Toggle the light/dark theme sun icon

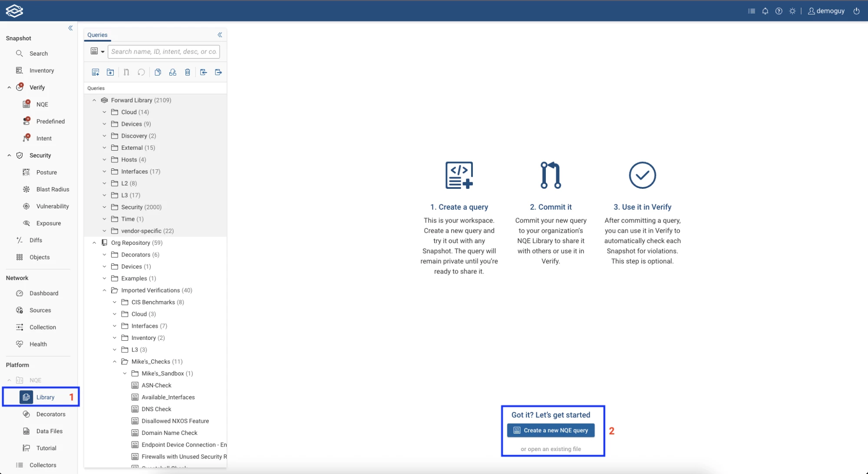[x=792, y=11]
